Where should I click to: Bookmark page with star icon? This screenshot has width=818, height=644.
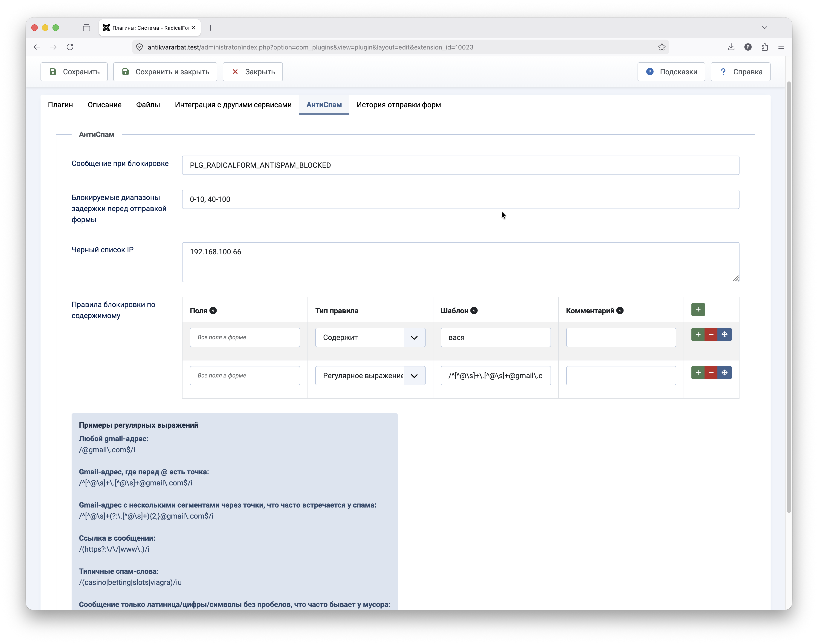[x=661, y=47]
